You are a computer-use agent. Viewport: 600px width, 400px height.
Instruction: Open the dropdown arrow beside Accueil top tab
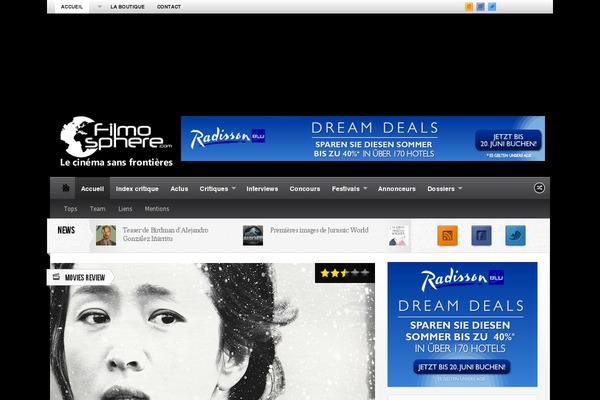[x=99, y=7]
